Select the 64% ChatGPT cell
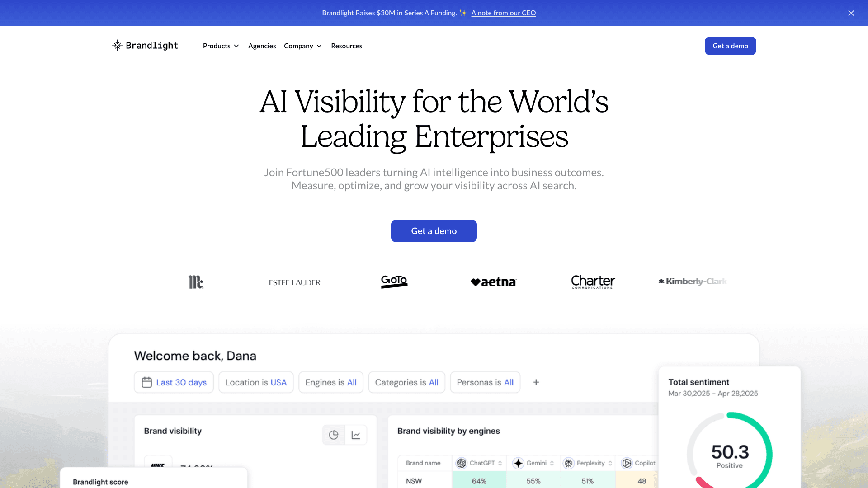This screenshot has width=868, height=488. [x=479, y=480]
